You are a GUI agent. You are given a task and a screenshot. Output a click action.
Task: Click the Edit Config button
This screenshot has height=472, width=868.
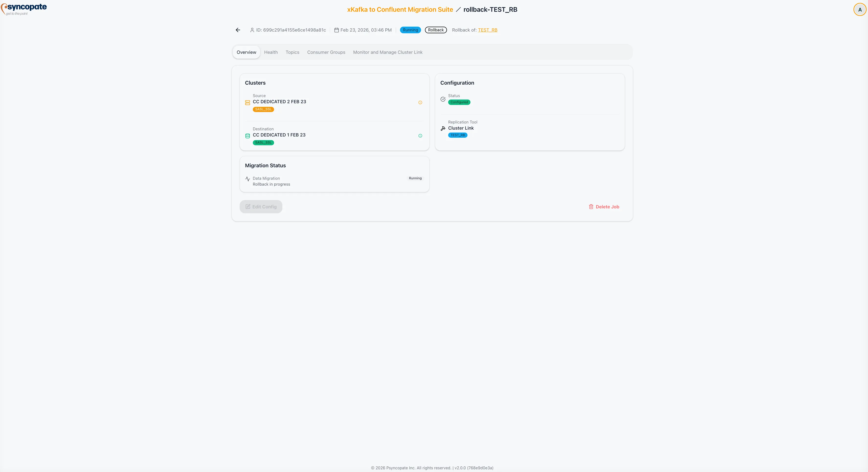(261, 206)
